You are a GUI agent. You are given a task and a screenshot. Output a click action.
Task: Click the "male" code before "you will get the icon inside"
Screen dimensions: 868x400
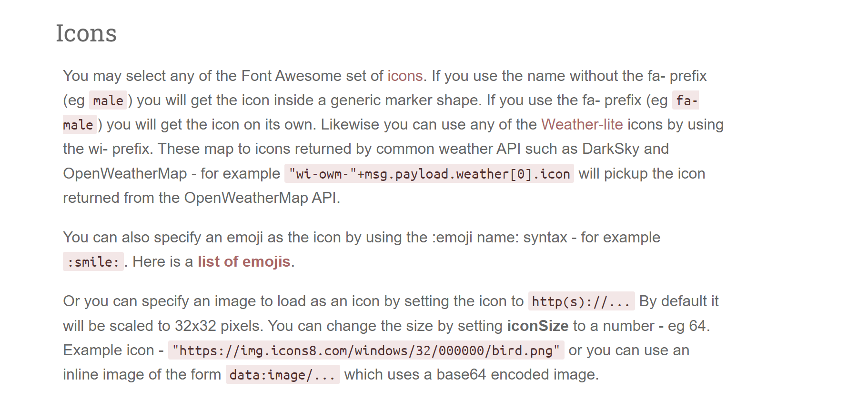click(108, 101)
